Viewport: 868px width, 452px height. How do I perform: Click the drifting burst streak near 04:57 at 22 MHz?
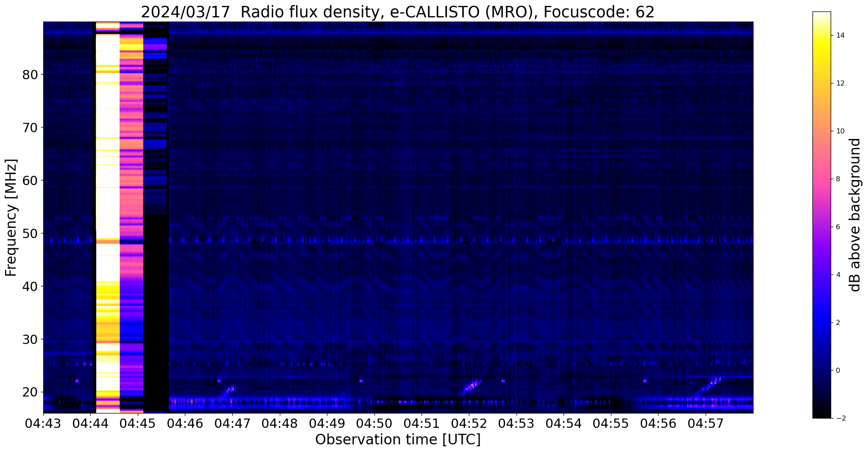709,386
